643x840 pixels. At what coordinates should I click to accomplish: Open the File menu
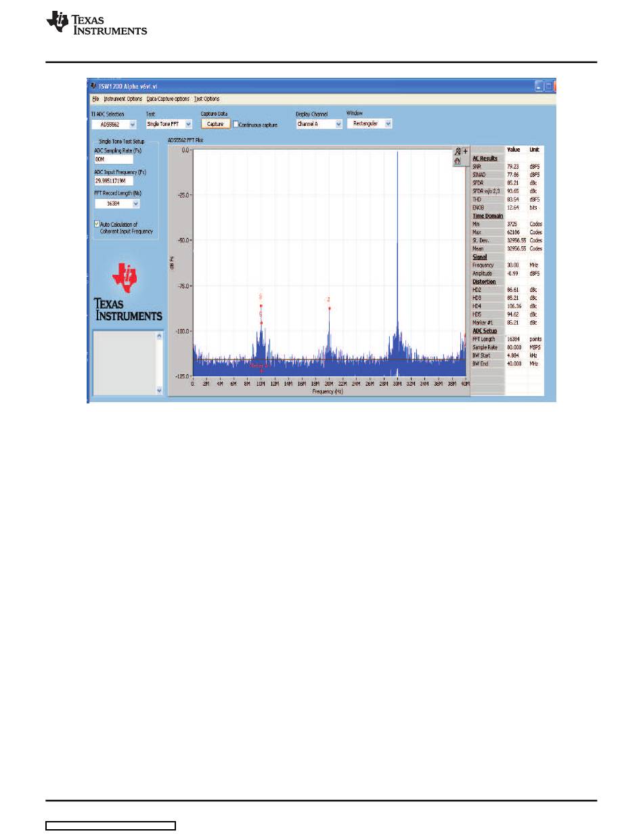[95, 99]
